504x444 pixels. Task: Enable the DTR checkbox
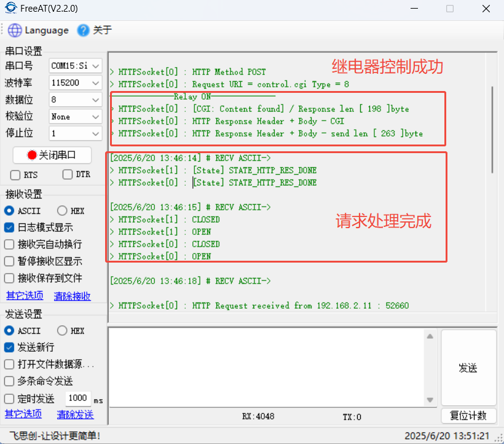68,175
